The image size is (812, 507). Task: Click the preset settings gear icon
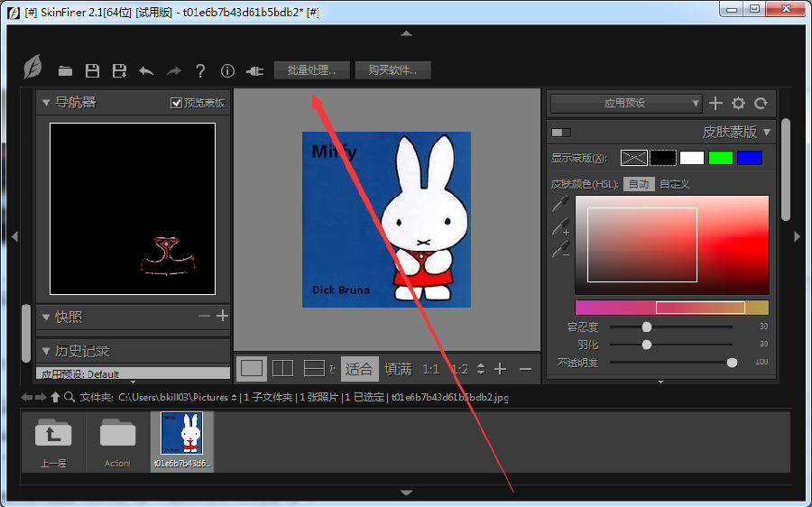(738, 104)
